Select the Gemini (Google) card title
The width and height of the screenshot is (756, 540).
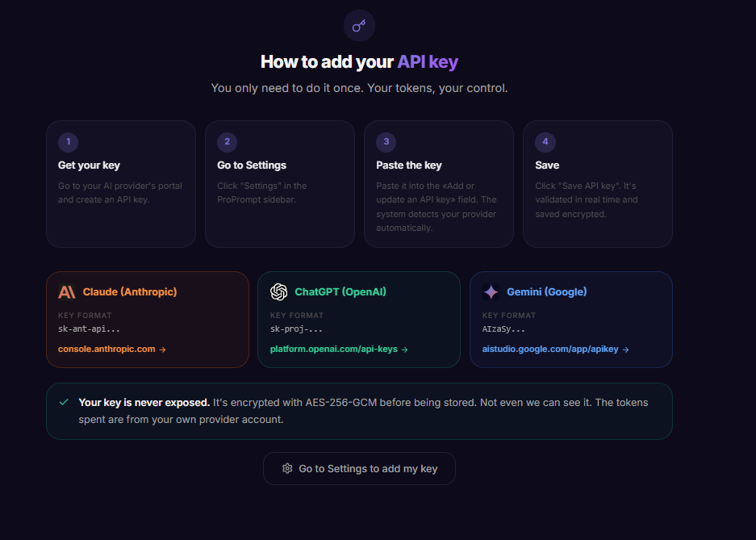coord(547,291)
